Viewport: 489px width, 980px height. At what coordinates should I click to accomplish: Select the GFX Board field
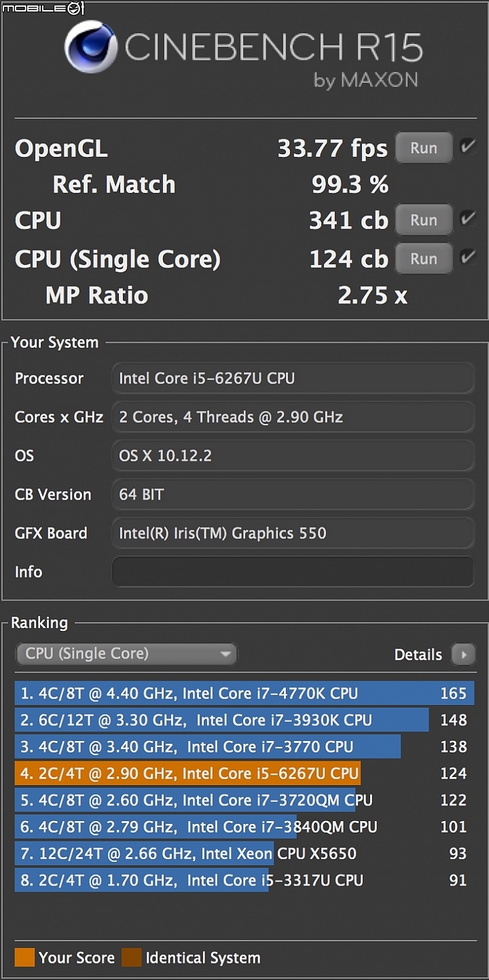(x=293, y=533)
